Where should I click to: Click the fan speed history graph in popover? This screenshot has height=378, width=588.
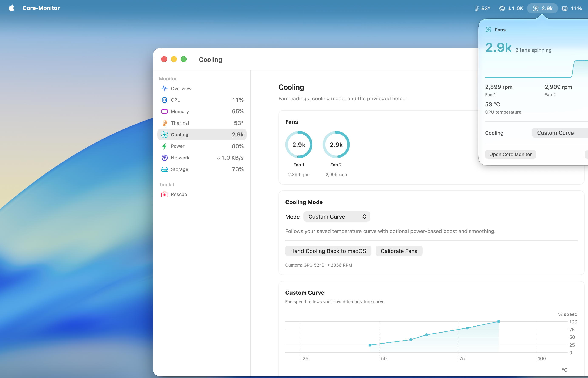pos(537,69)
